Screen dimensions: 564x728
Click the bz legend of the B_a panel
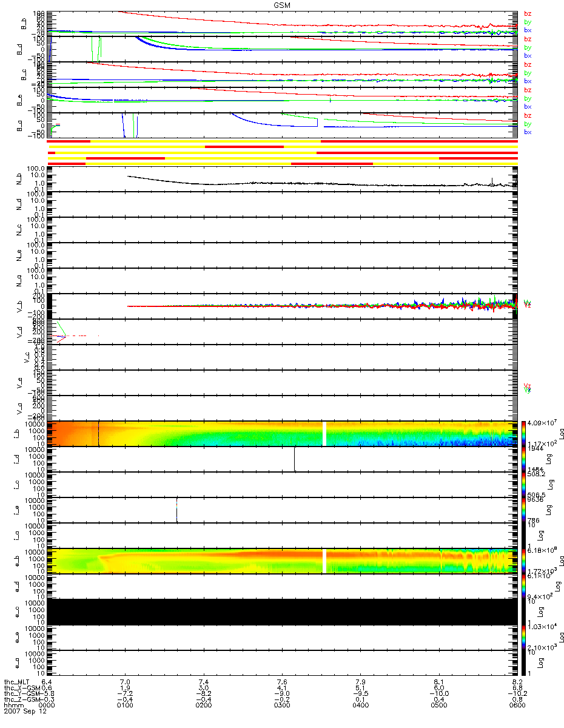[x=528, y=115]
